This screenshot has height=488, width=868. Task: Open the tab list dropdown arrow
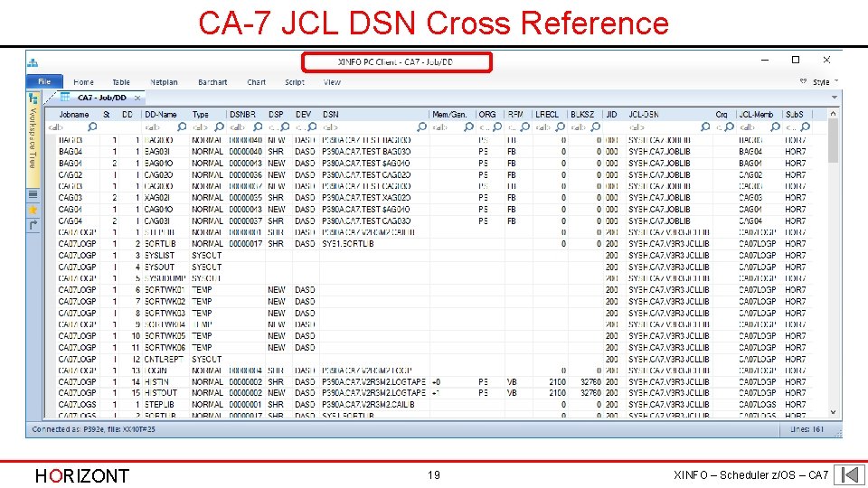pyautogui.click(x=834, y=98)
